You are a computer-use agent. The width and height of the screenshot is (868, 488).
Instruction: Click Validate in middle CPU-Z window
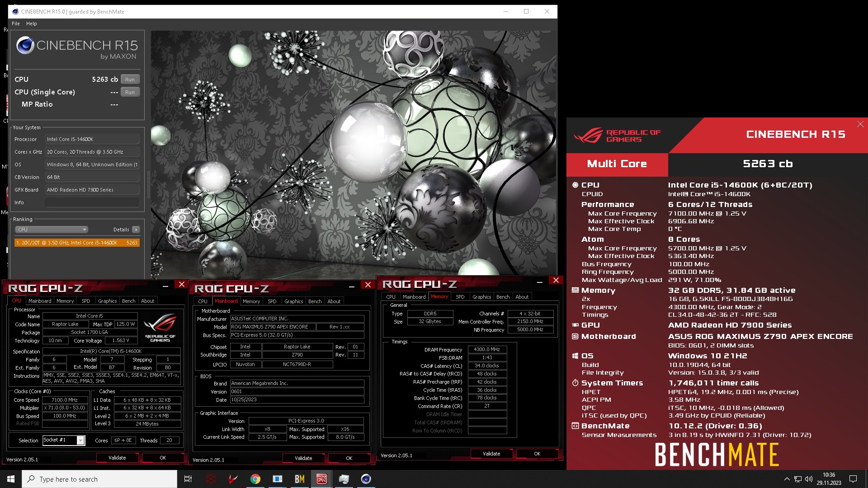coord(303,458)
